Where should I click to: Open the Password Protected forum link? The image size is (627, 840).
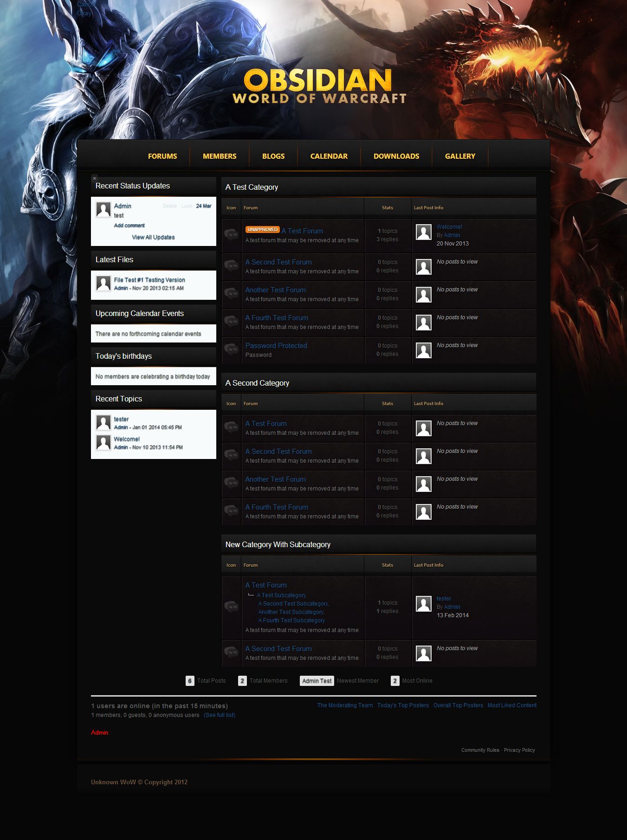[x=276, y=346]
